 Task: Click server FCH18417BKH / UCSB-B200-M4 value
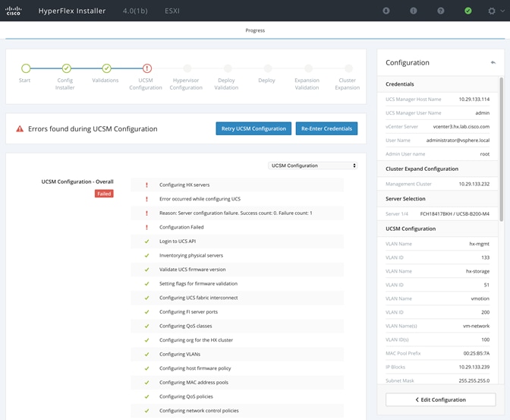tap(455, 213)
